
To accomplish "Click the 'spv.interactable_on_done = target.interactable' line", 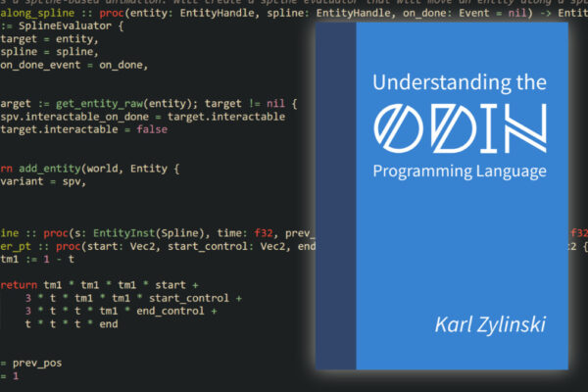I will click(x=142, y=117).
